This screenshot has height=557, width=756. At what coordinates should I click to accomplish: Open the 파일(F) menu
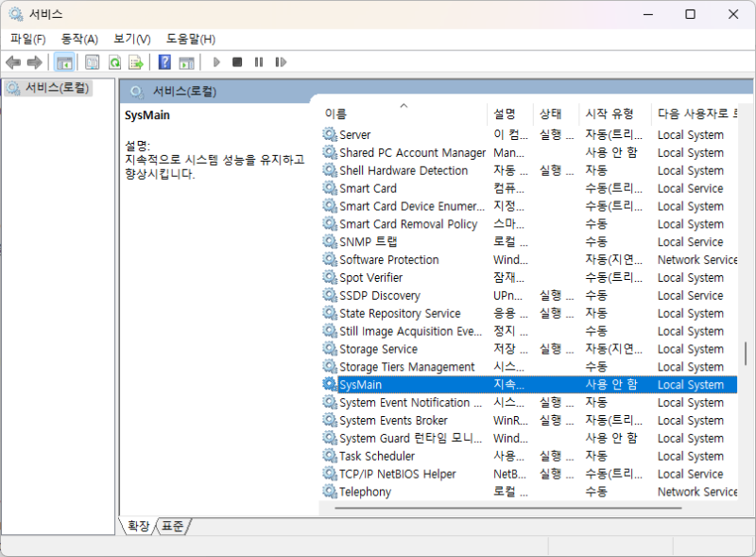coord(27,39)
